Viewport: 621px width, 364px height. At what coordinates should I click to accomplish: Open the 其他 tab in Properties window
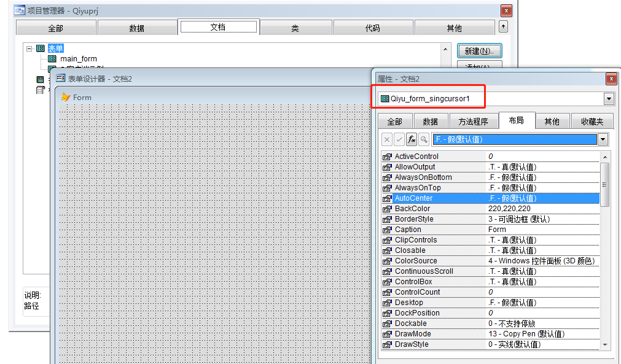[552, 122]
